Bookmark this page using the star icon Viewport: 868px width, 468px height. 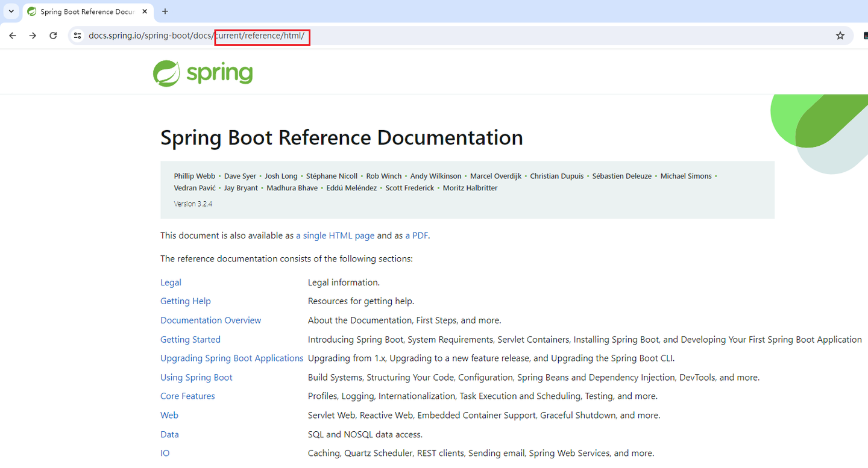coord(840,36)
